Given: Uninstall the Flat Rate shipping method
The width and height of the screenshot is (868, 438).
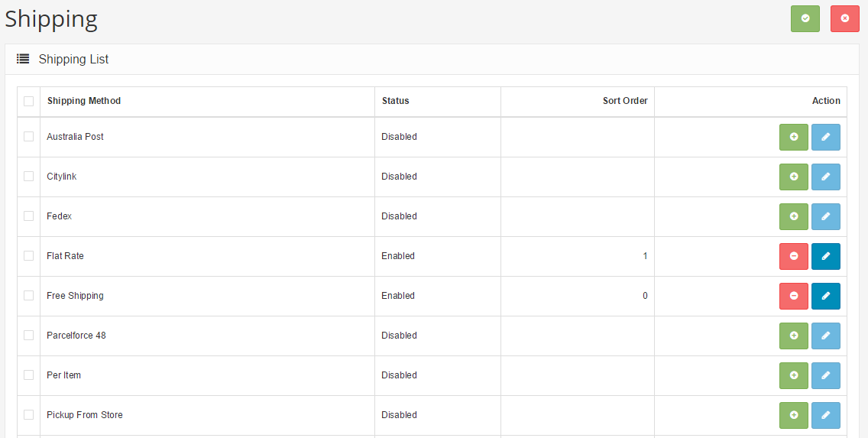Looking at the screenshot, I should [x=794, y=256].
